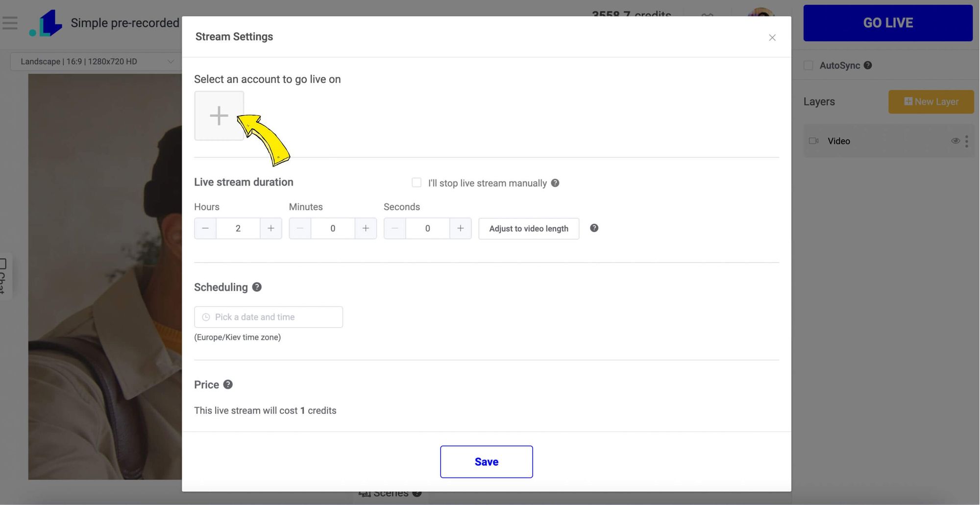Open the hamburger navigation menu
Screen dimensions: 980x505
click(10, 23)
